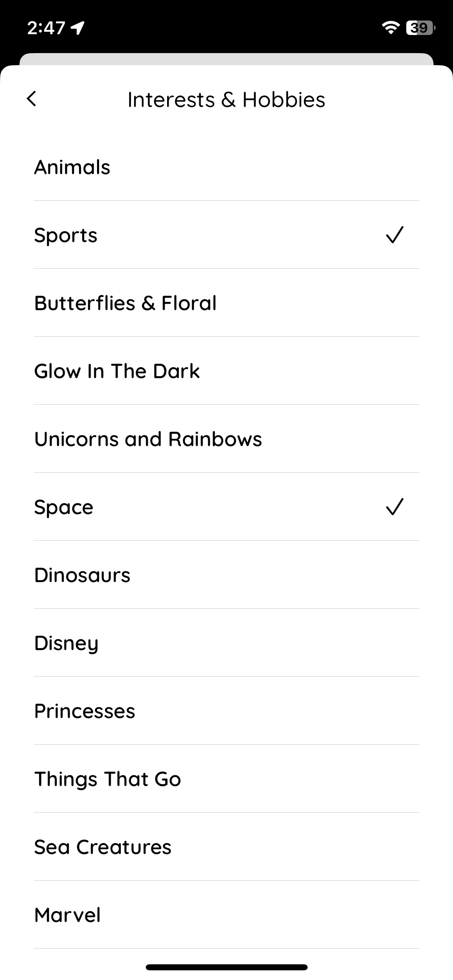
Task: Tap the Wi-Fi status icon
Action: pos(391,28)
